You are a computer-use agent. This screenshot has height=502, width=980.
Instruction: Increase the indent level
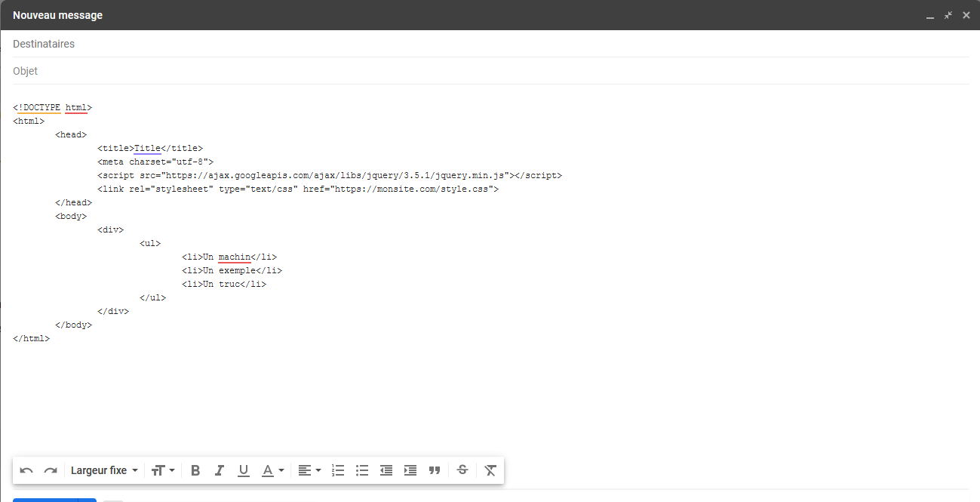pyautogui.click(x=410, y=470)
